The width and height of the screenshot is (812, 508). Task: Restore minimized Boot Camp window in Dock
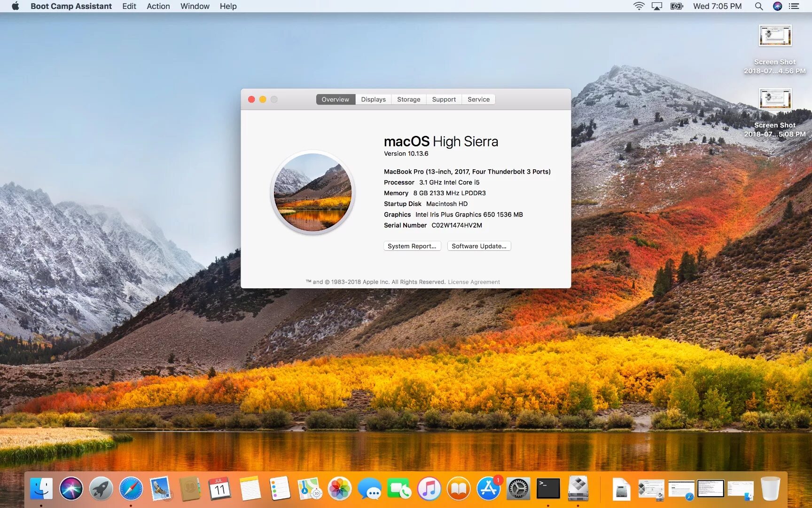pyautogui.click(x=651, y=489)
